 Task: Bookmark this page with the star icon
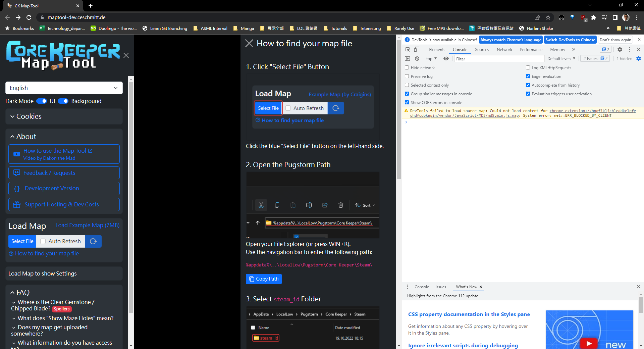548,17
